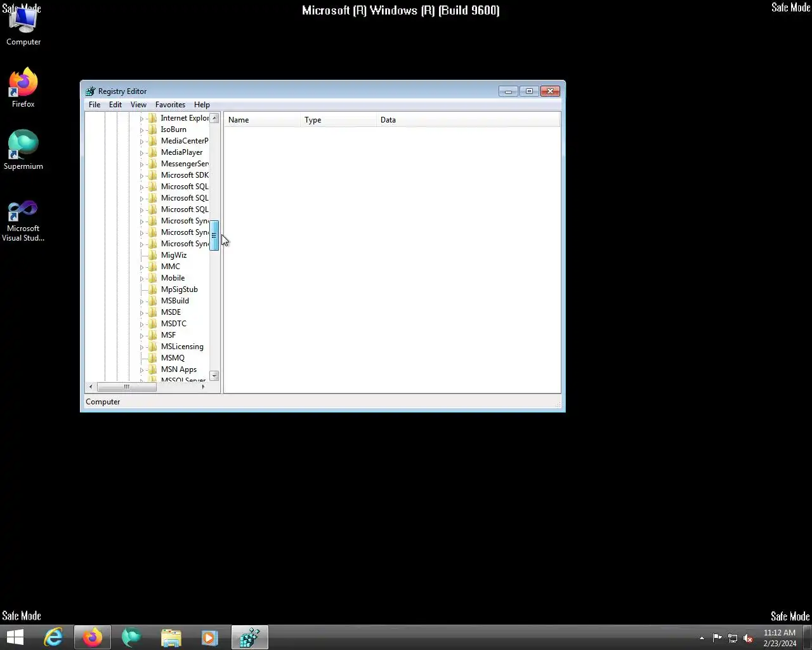Click the horizontal scrollbar right arrow
The width and height of the screenshot is (812, 650).
(x=203, y=387)
